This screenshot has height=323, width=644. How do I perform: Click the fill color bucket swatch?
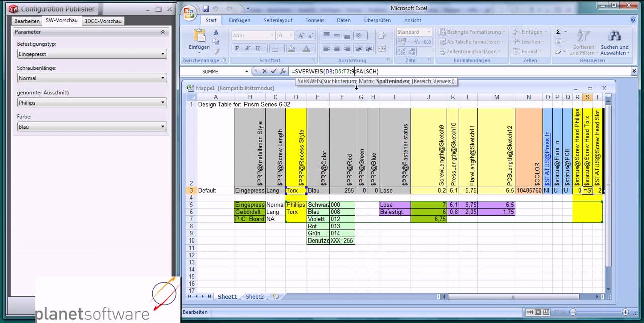(x=291, y=48)
